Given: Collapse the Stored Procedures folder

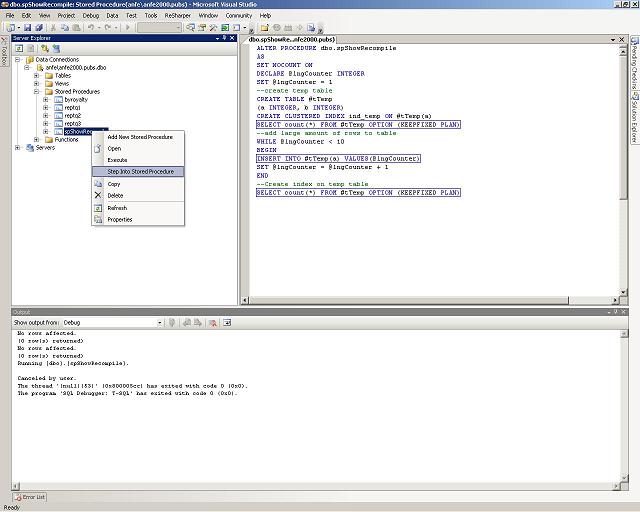Looking at the screenshot, I should click(36, 91).
